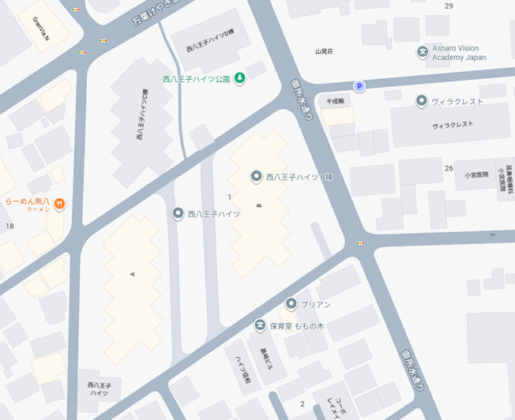
Task: Click the ブリアン place marker pin
Action: pyautogui.click(x=291, y=304)
